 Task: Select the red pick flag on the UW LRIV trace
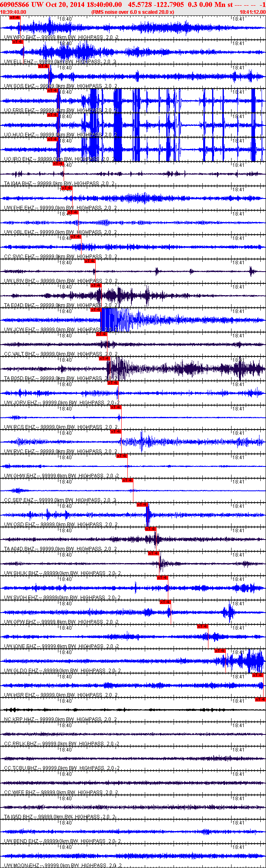[x=90, y=261]
